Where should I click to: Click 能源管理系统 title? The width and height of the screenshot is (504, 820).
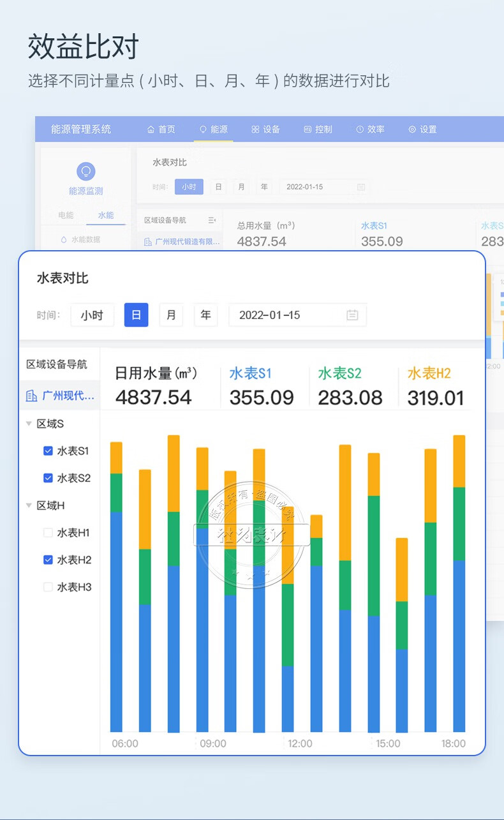click(81, 129)
